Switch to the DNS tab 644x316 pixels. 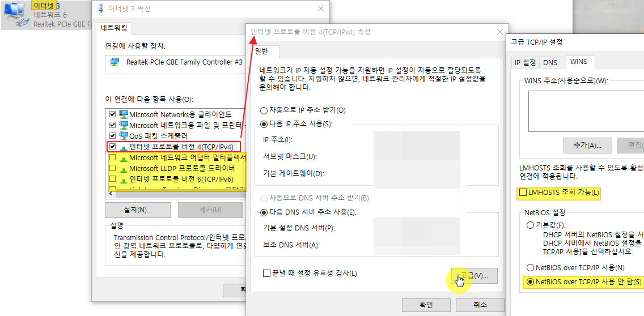click(550, 62)
